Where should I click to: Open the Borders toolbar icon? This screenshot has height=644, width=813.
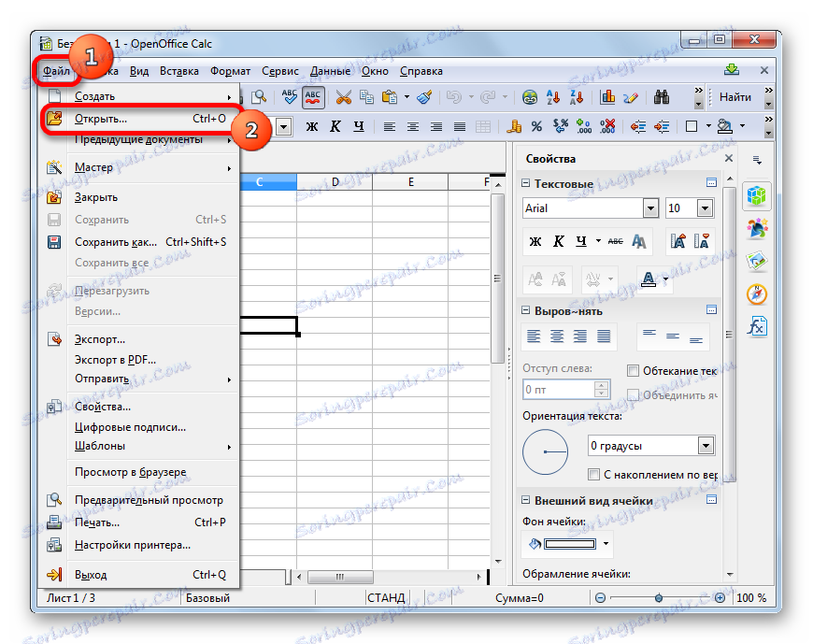point(692,126)
